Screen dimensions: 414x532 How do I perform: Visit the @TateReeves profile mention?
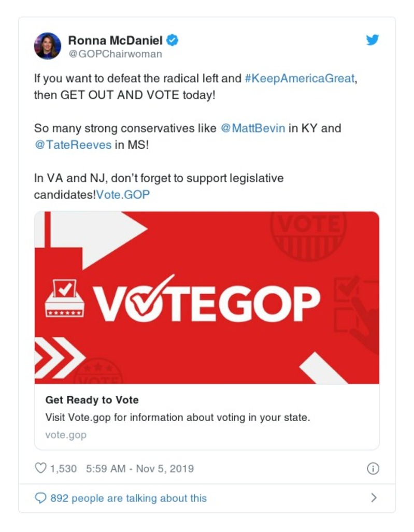[73, 145]
